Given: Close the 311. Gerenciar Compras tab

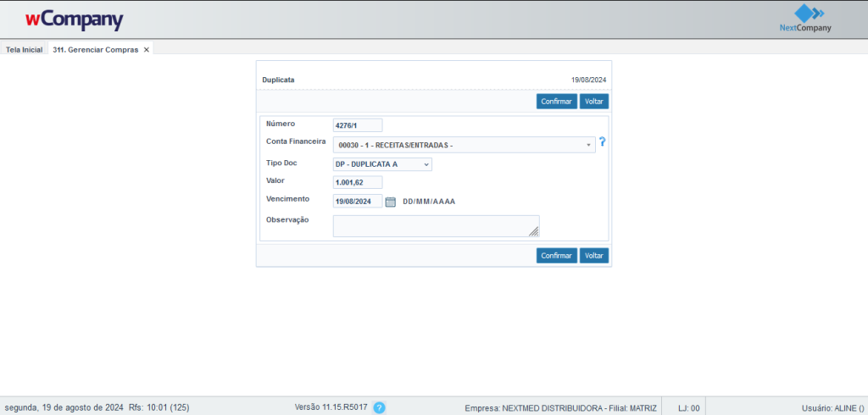Looking at the screenshot, I should click(147, 50).
